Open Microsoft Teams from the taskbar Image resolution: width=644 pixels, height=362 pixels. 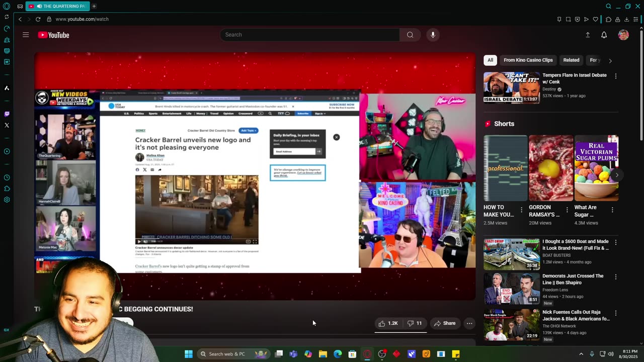coord(293,354)
